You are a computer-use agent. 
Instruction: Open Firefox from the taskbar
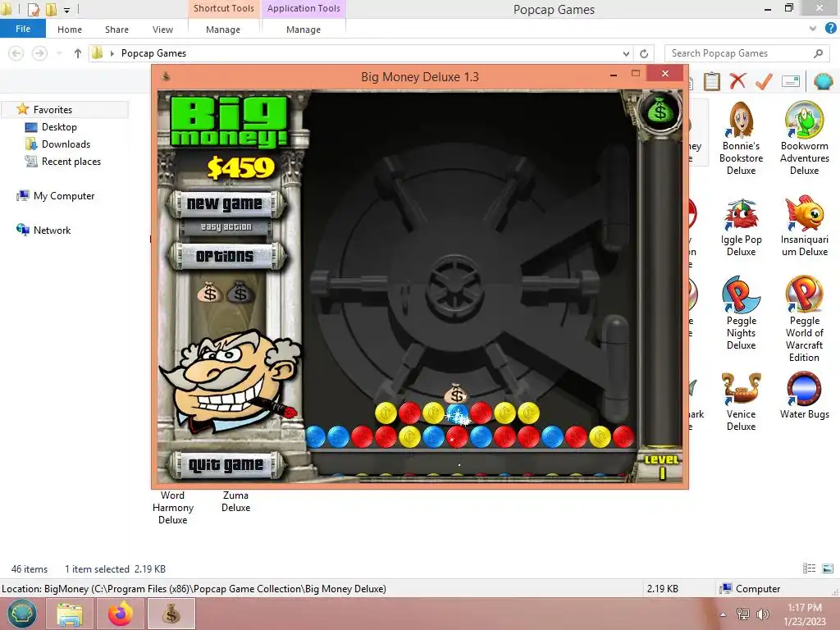point(120,614)
